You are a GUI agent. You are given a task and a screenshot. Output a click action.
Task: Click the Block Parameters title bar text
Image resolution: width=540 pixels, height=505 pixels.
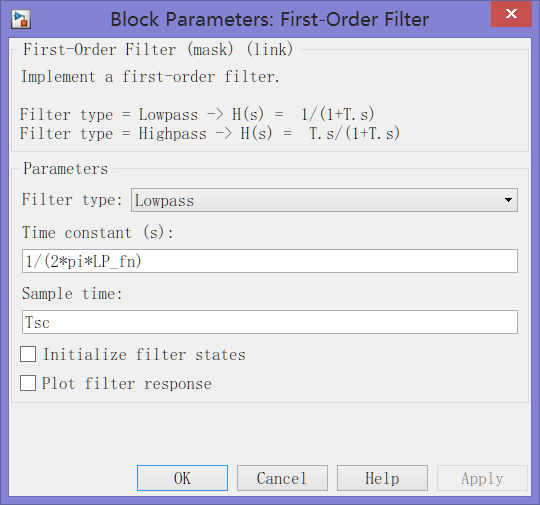pos(270,19)
